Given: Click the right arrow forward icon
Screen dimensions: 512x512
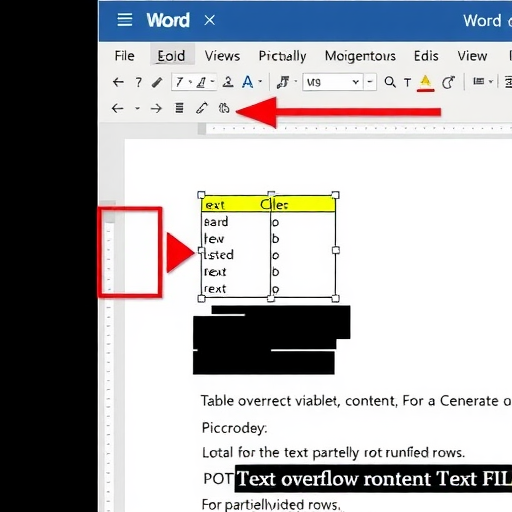Looking at the screenshot, I should (x=156, y=108).
